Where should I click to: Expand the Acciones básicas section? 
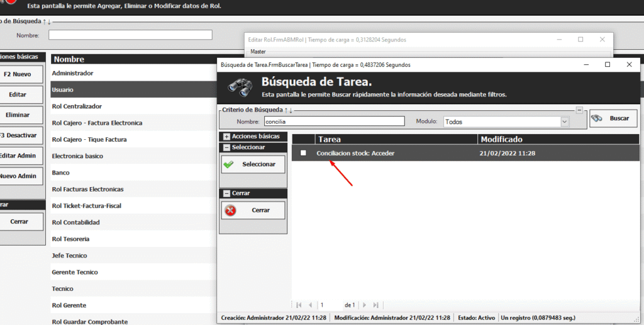pyautogui.click(x=226, y=137)
